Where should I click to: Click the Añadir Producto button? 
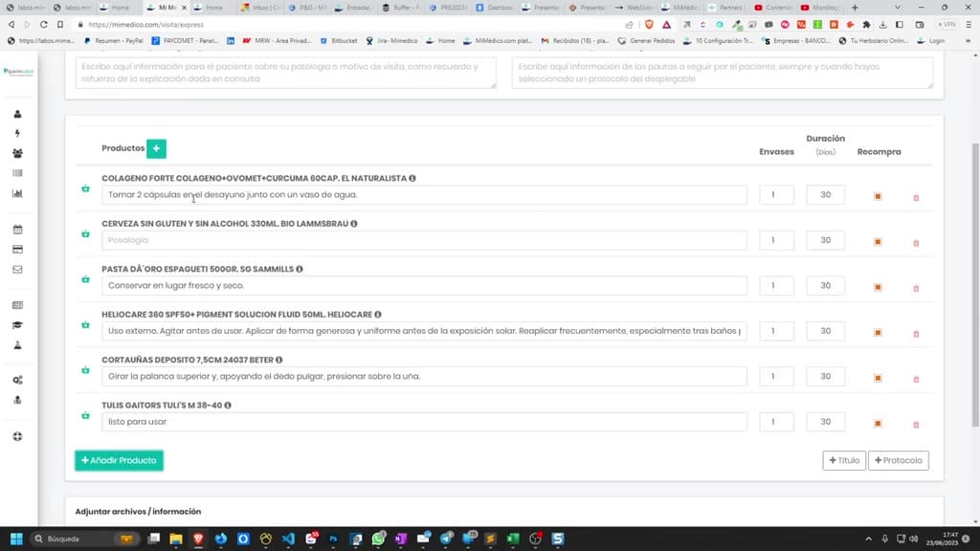click(119, 460)
